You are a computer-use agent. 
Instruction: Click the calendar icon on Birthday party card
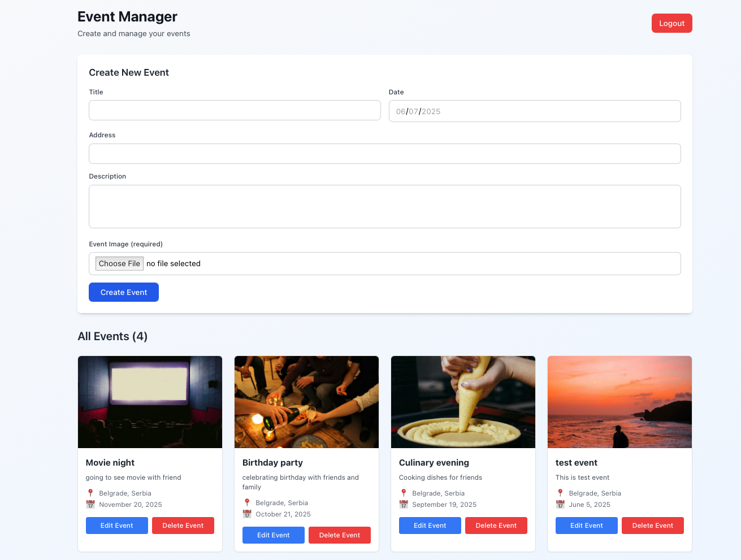pyautogui.click(x=247, y=514)
